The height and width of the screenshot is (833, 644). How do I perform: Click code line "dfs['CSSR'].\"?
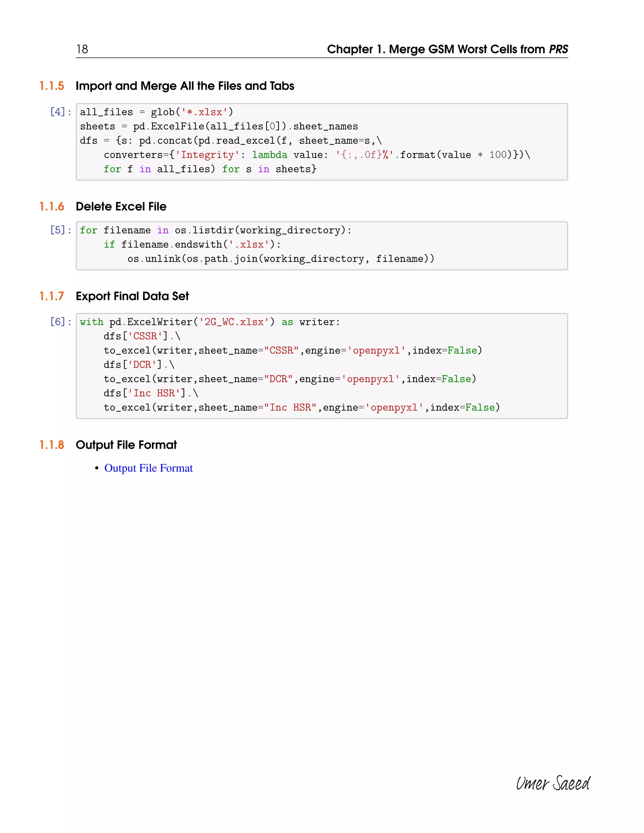142,336
